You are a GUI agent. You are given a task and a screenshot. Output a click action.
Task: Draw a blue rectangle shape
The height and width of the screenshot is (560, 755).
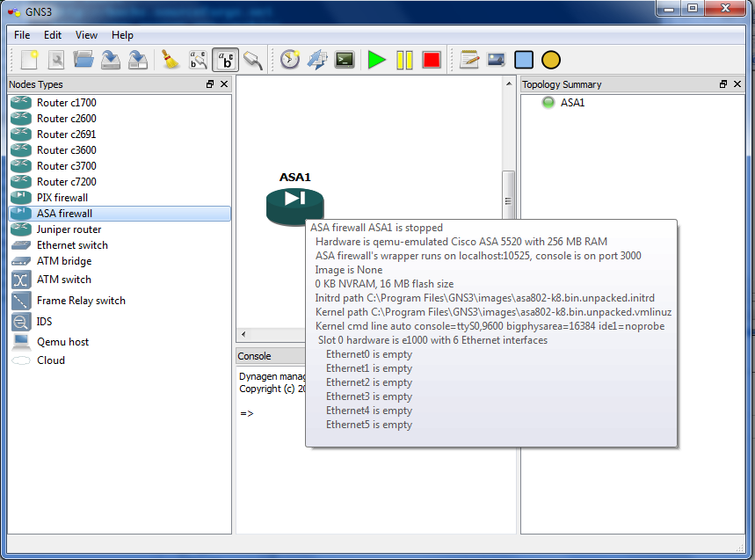(x=524, y=60)
